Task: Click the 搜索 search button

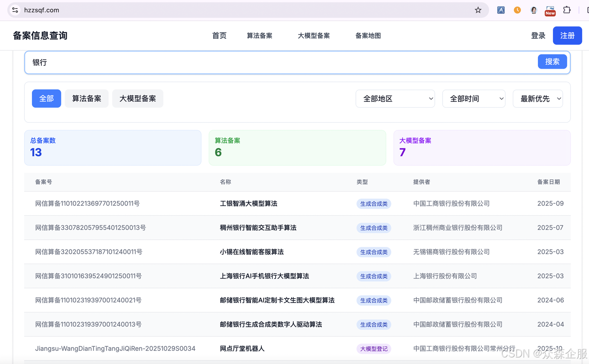Action: pyautogui.click(x=552, y=62)
